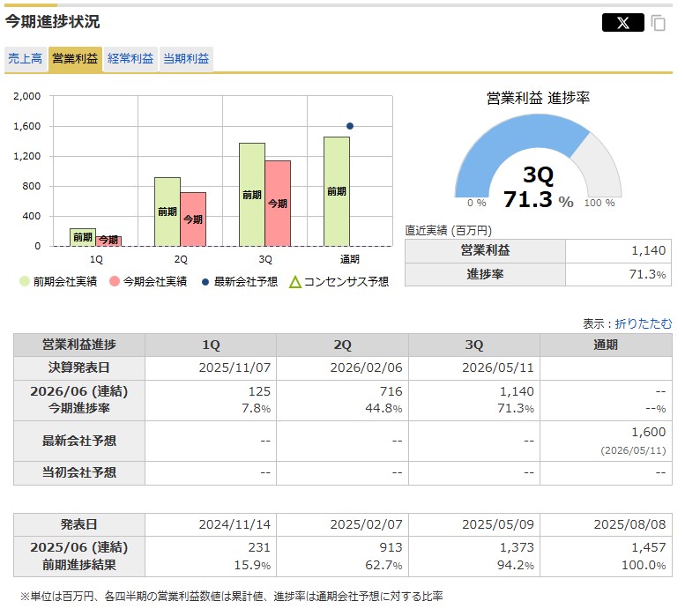The height and width of the screenshot is (616, 685).
Task: Click the 1,140 value in 直近実績 table
Action: pos(648,250)
